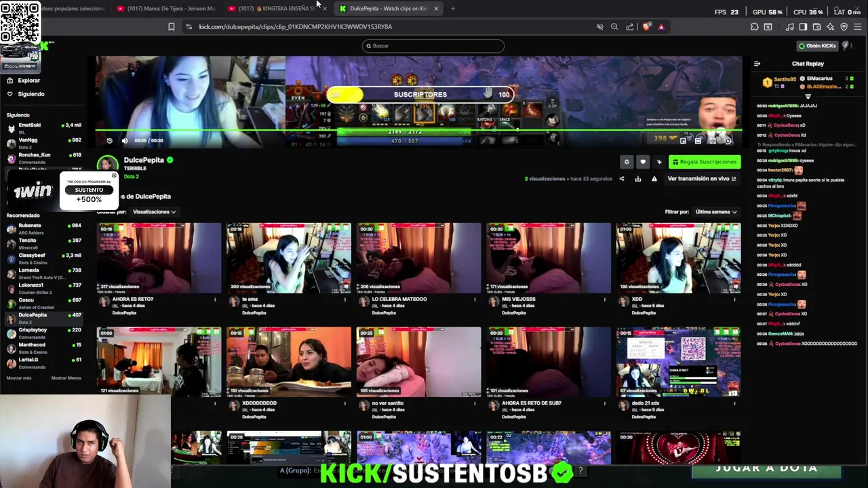This screenshot has width=868, height=488.
Task: Select the DulcePepita Watch clips tab
Action: (x=388, y=9)
